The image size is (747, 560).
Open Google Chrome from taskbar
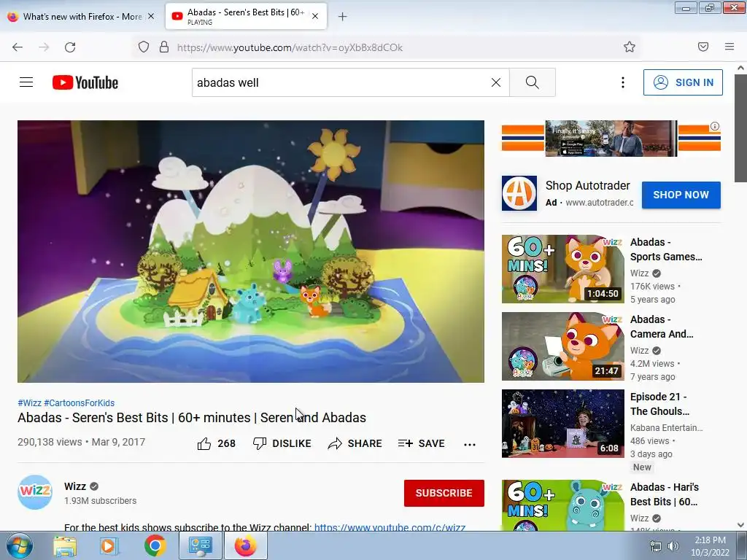(x=155, y=545)
